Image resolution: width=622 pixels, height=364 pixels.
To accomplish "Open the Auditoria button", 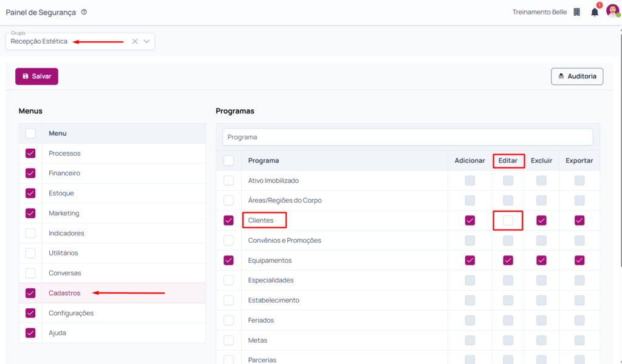I will coord(576,76).
